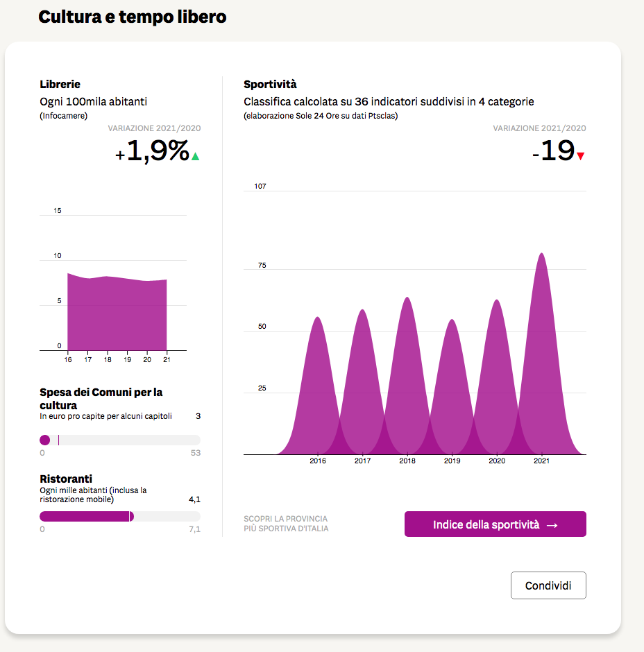The height and width of the screenshot is (652, 644).
Task: Click the '15' axis label in Librerie chart
Action: [58, 210]
